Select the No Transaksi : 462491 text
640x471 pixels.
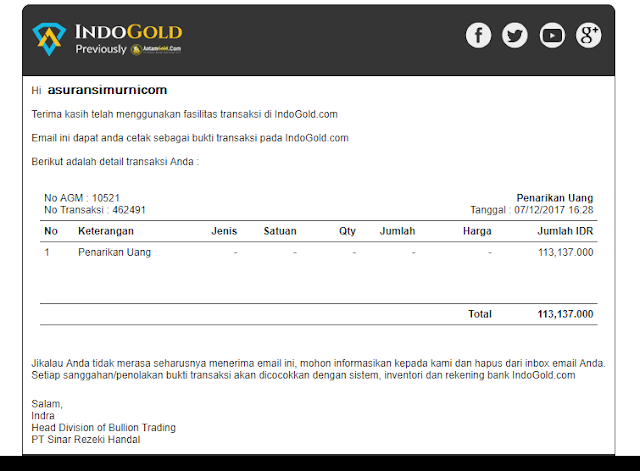(95, 210)
